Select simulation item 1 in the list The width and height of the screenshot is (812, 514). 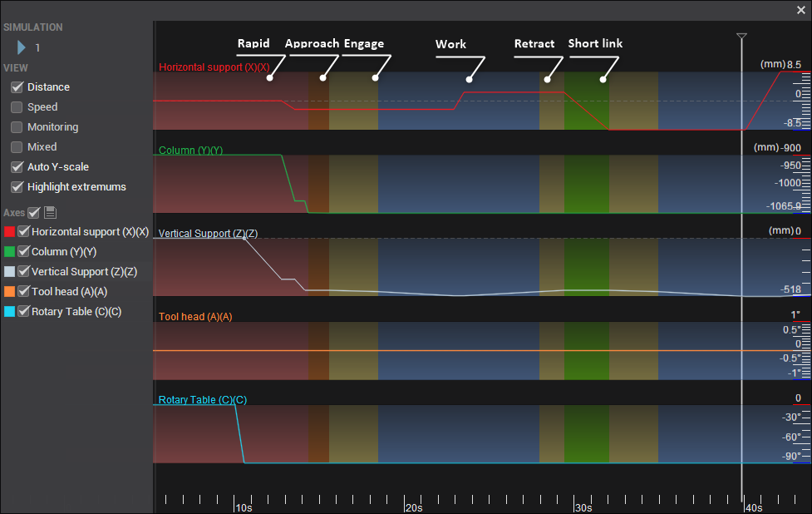tap(37, 48)
